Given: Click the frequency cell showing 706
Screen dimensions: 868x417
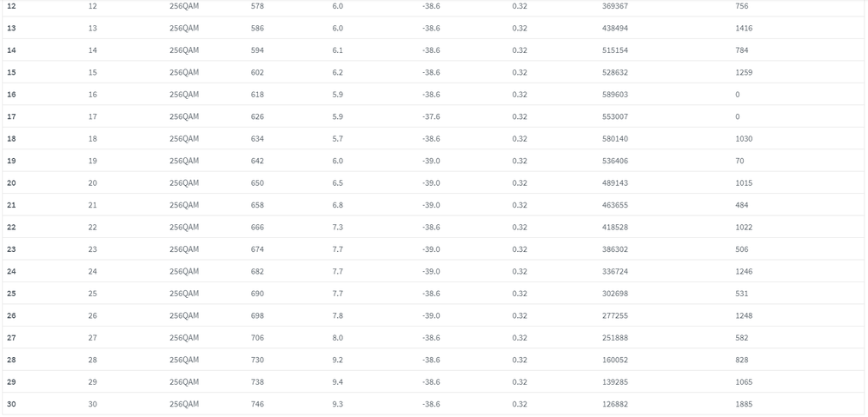Looking at the screenshot, I should (x=257, y=338).
